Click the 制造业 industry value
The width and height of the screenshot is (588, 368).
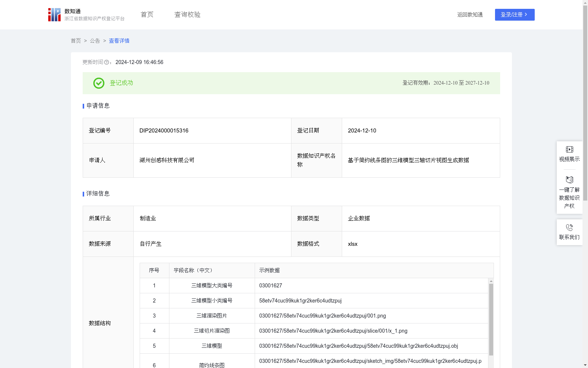click(x=148, y=219)
